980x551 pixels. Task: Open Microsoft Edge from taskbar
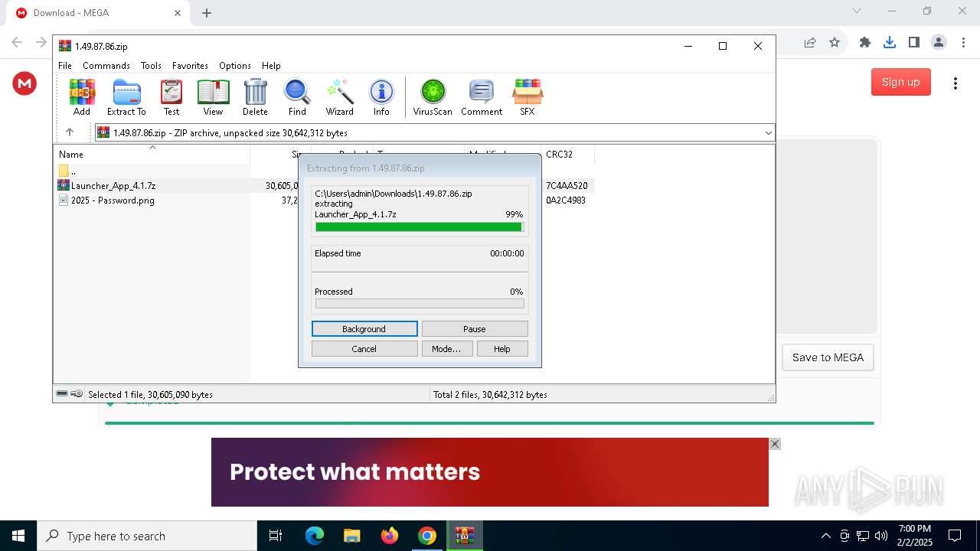(315, 536)
